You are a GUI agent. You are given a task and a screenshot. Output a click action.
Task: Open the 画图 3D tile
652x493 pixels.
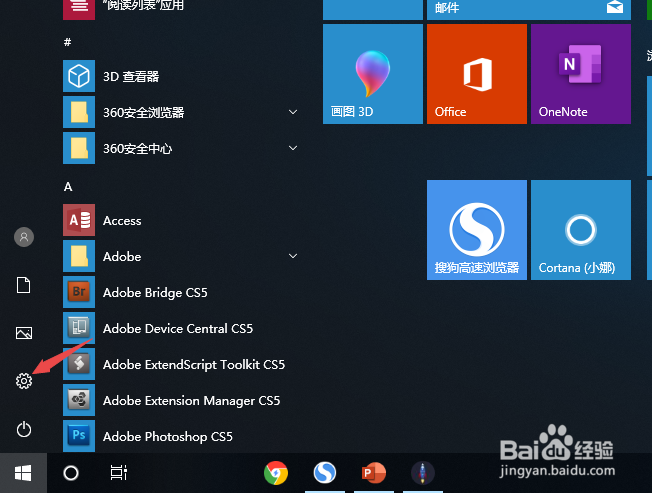(x=373, y=74)
